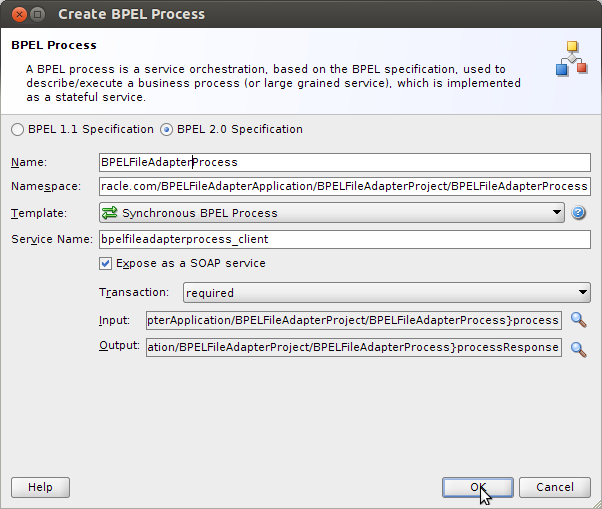Browse Output element with magnifier icon
Image resolution: width=602 pixels, height=509 pixels.
tap(578, 349)
